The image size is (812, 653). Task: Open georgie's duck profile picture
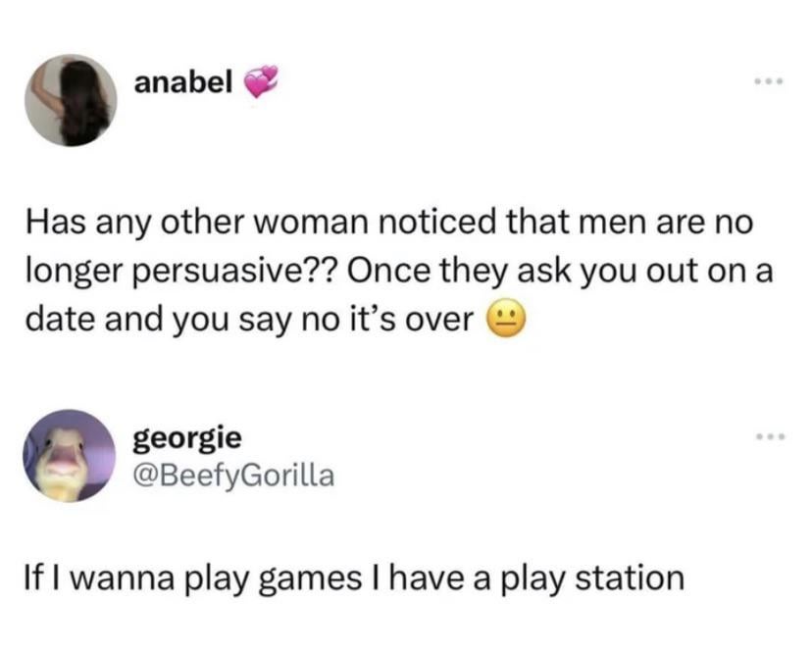[x=70, y=456]
